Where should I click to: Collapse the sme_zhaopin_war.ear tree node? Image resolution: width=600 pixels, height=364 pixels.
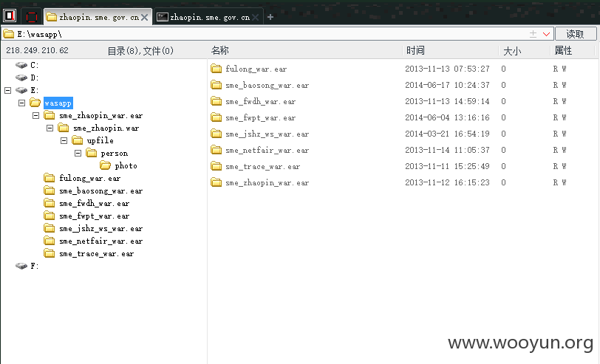coord(36,115)
